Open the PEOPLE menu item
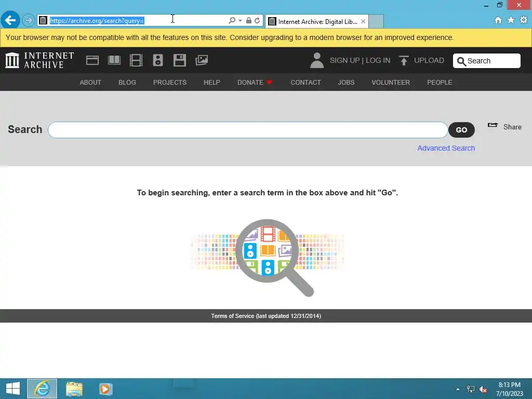The image size is (532, 399). (440, 83)
